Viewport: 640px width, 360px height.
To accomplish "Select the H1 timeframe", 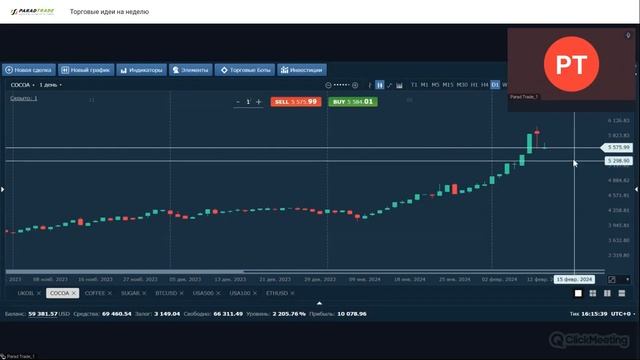I will click(474, 84).
